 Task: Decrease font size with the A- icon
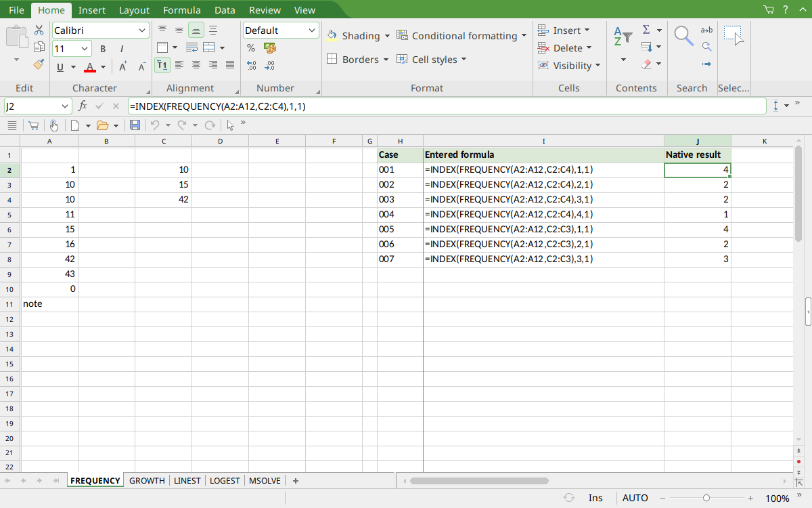click(141, 66)
